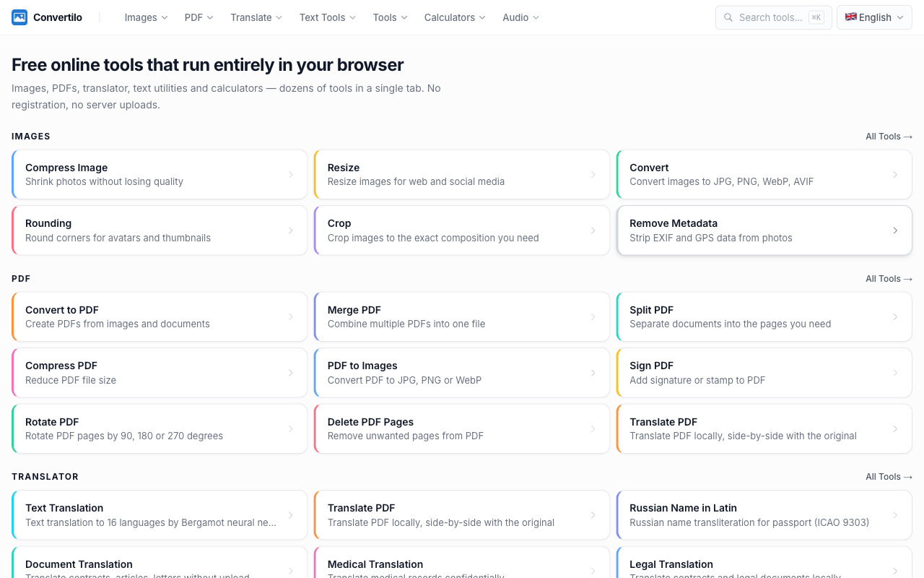Click the ⌘K shortcut badge in search
The image size is (924, 578).
coord(816,17)
